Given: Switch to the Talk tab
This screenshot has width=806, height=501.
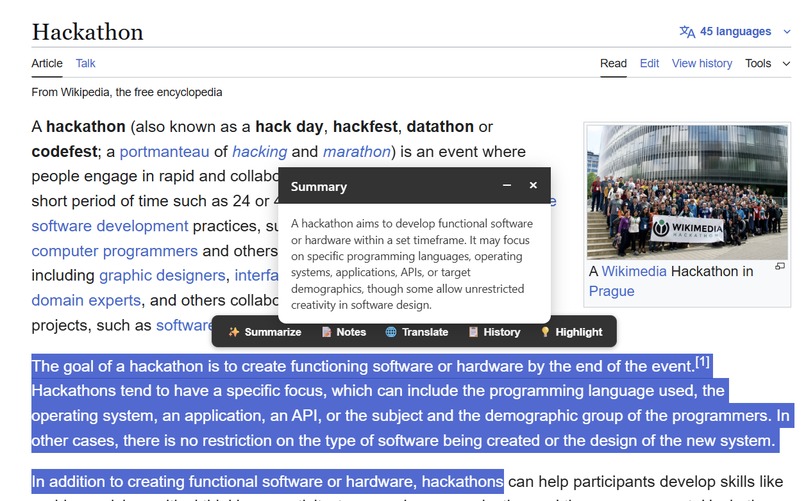Looking at the screenshot, I should pyautogui.click(x=85, y=64).
